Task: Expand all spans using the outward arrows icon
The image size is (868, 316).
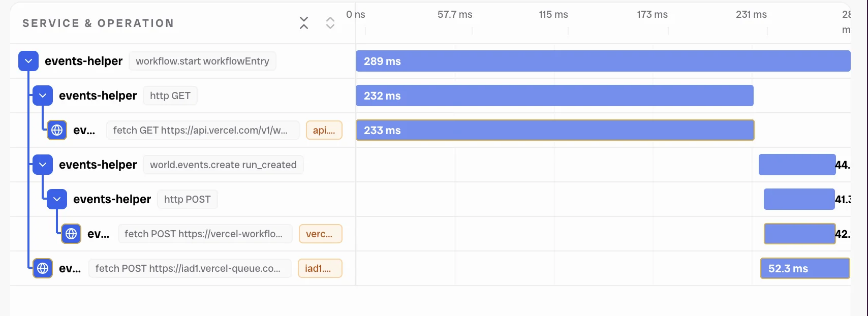Action: pos(330,23)
